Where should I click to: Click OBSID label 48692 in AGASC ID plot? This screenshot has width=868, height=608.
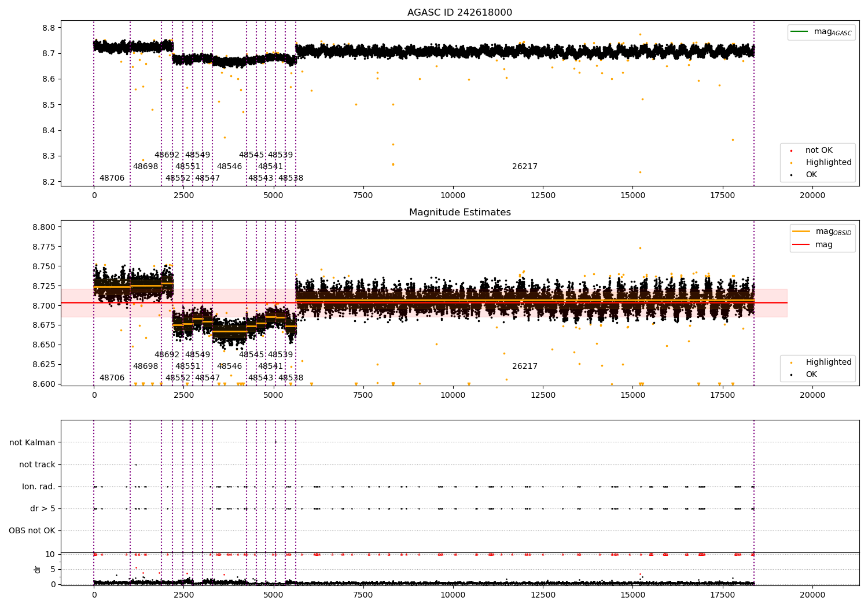167,155
